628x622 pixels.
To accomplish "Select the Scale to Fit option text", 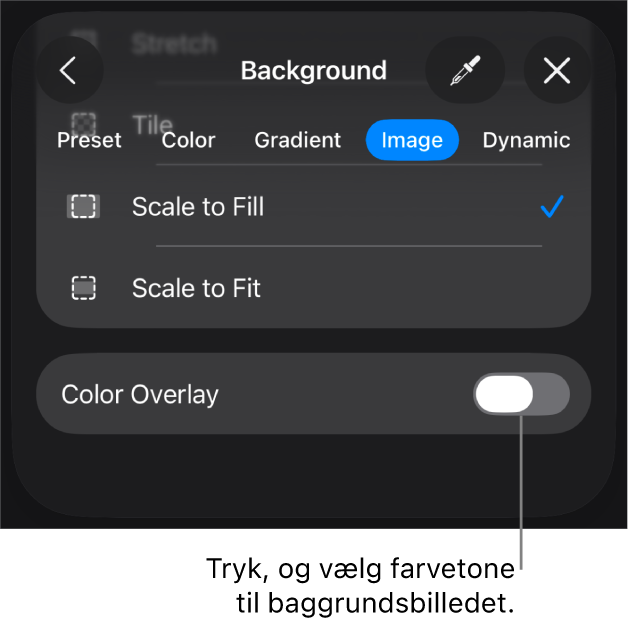I will click(x=196, y=288).
